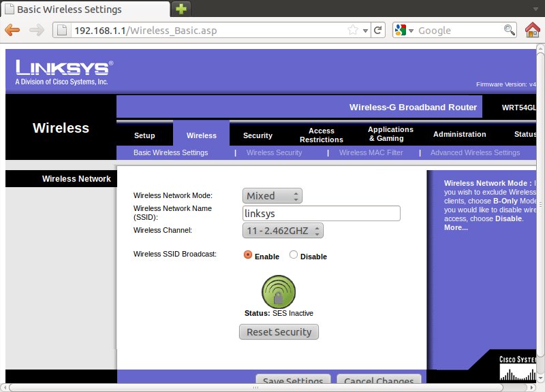Open Wireless Channel dropdown
The height and width of the screenshot is (392, 545).
283,231
